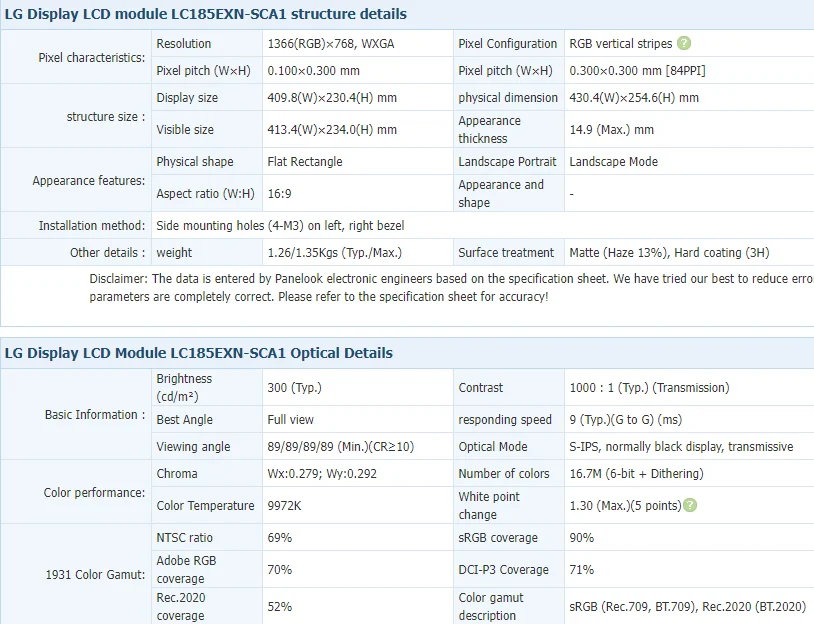This screenshot has height=624, width=814.
Task: Open the help icon next to "1.30 (Max.)(5 points)"
Action: 690,505
